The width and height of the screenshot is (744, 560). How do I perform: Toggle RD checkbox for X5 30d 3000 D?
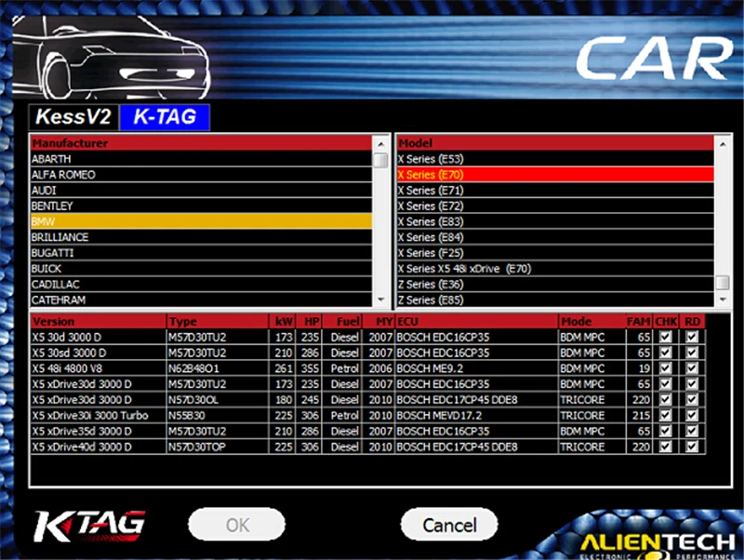coord(692,337)
